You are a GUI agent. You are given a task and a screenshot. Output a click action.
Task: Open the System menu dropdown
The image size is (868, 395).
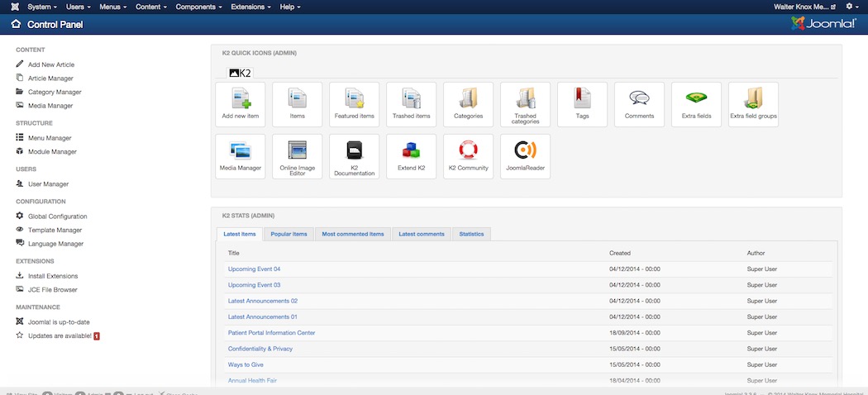point(42,7)
